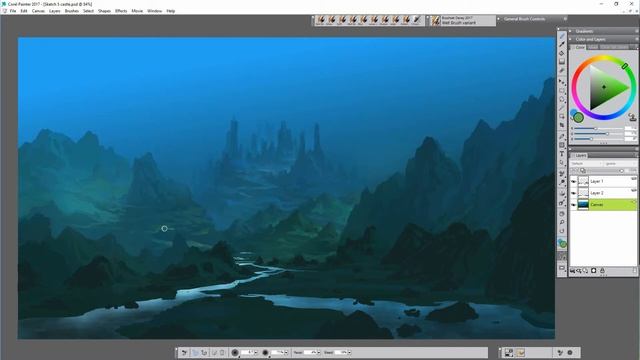This screenshot has height=360, width=640.
Task: Enable Straight Line Strokes in property bar
Action: pyautogui.click(x=204, y=352)
